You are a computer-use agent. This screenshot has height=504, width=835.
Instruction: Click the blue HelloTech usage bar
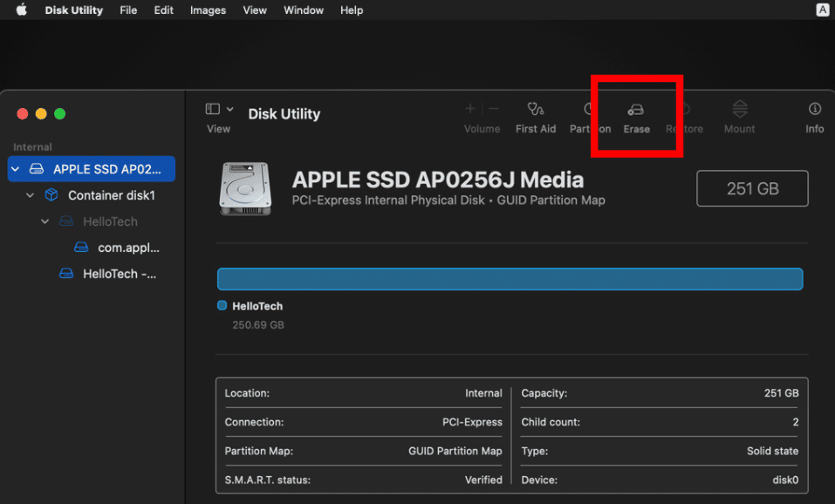(x=510, y=279)
